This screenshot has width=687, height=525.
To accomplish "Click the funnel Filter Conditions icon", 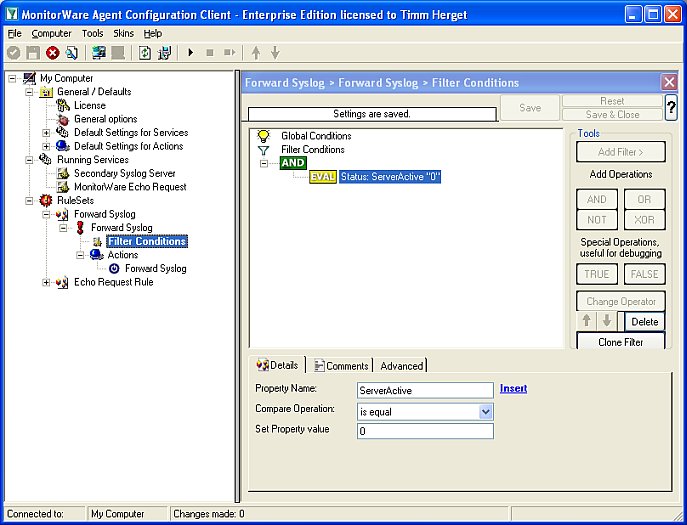I will click(x=263, y=150).
